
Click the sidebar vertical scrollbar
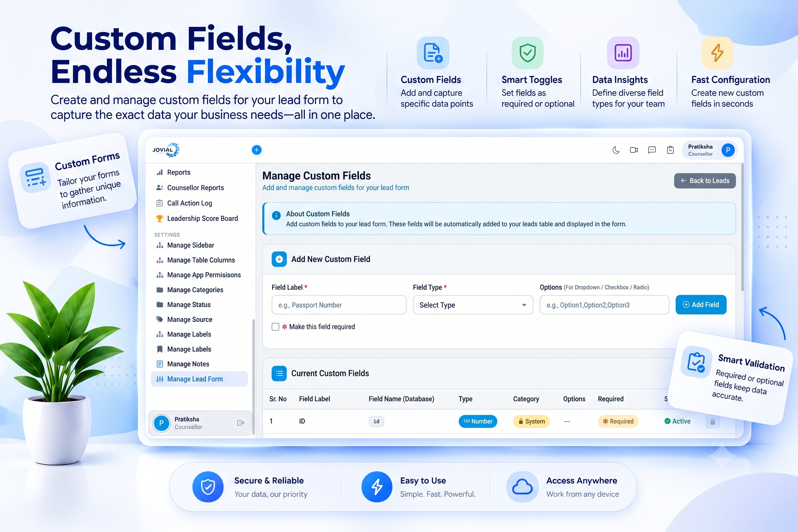[x=253, y=377]
